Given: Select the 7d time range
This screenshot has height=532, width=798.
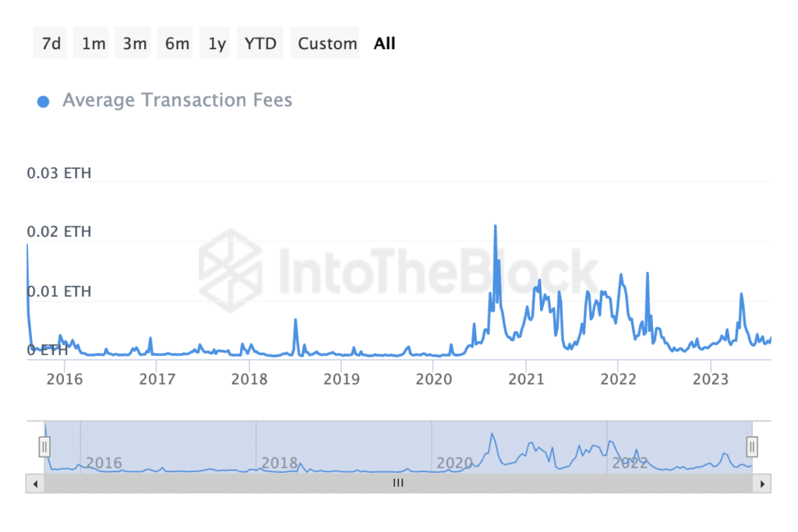Looking at the screenshot, I should coord(51,44).
